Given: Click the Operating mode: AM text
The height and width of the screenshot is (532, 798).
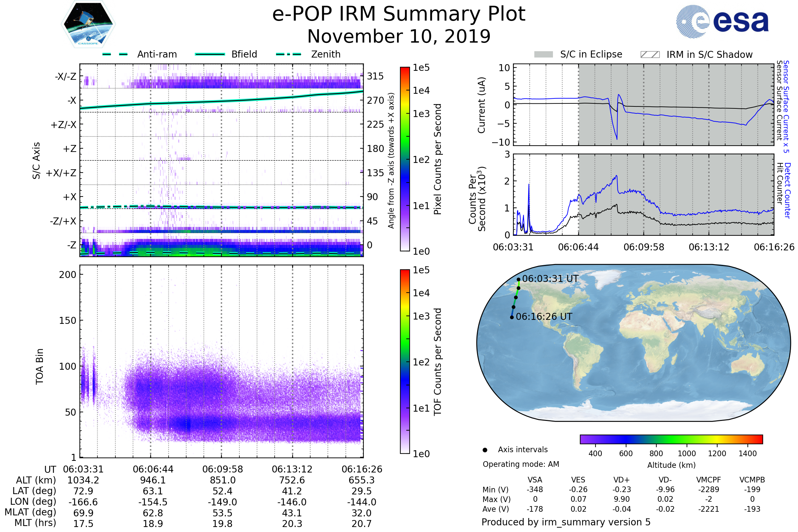Looking at the screenshot, I should coord(521,464).
